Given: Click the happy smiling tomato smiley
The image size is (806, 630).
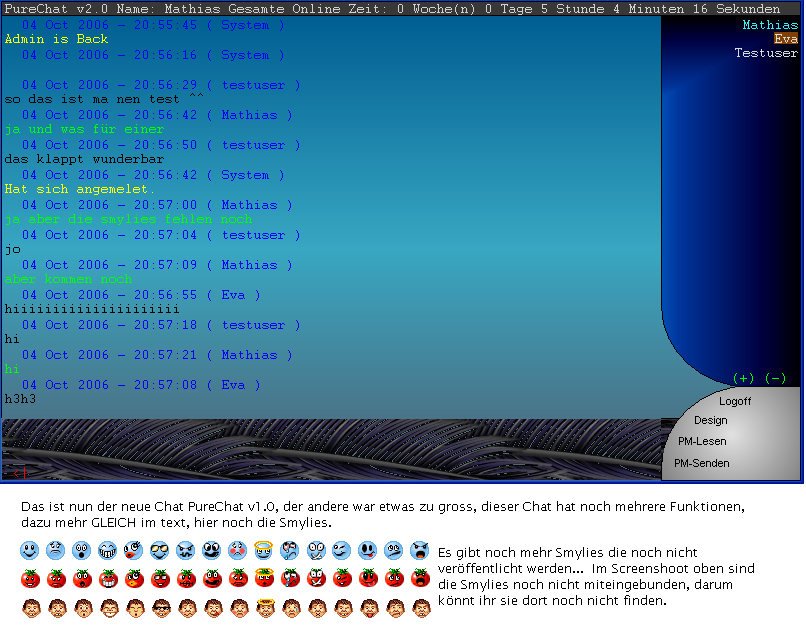Looking at the screenshot, I should pyautogui.click(x=30, y=578).
